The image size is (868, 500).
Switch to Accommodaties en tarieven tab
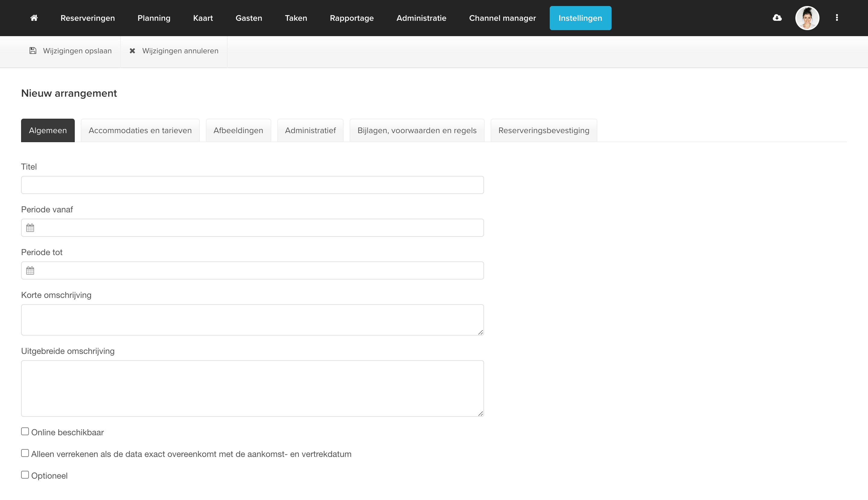(x=140, y=130)
